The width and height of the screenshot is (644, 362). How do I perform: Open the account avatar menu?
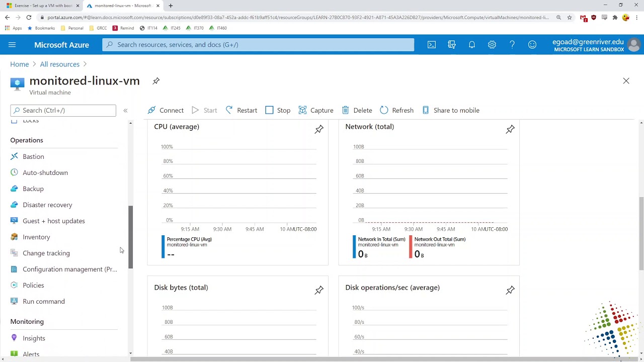634,45
